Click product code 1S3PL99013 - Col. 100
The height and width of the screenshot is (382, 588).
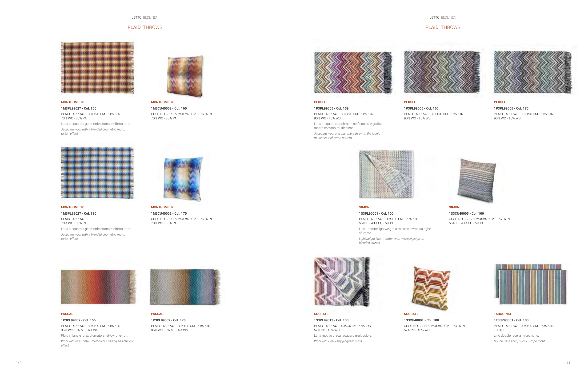331,320
